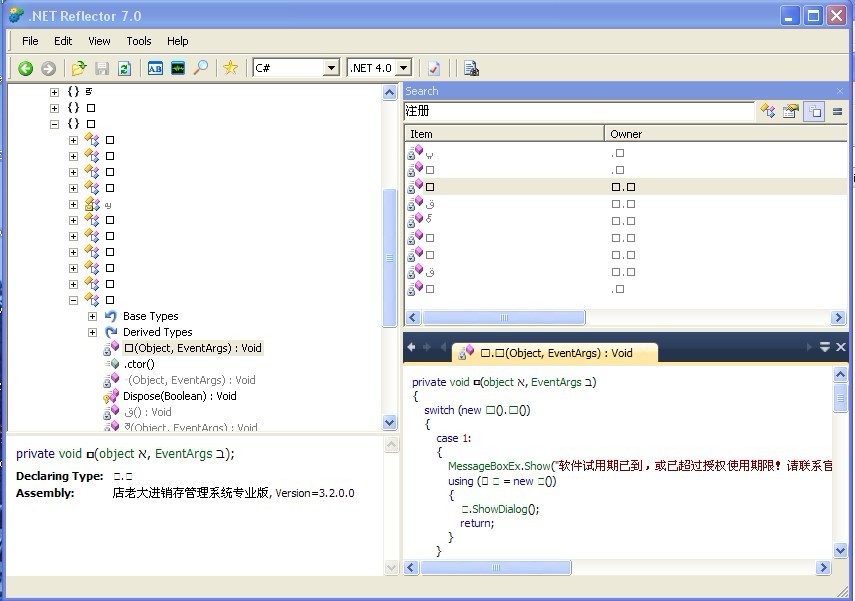Expand the topmost namespace node in tree

55,92
